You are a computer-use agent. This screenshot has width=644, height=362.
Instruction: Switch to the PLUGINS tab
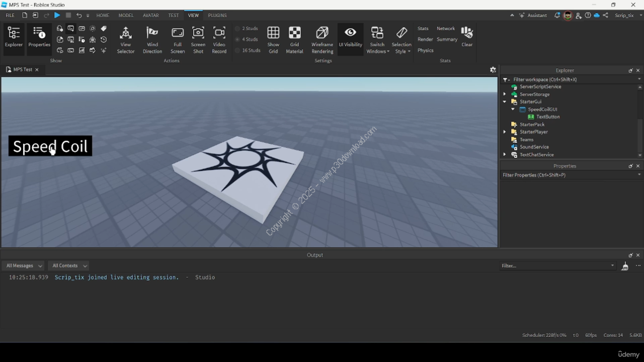pyautogui.click(x=217, y=15)
